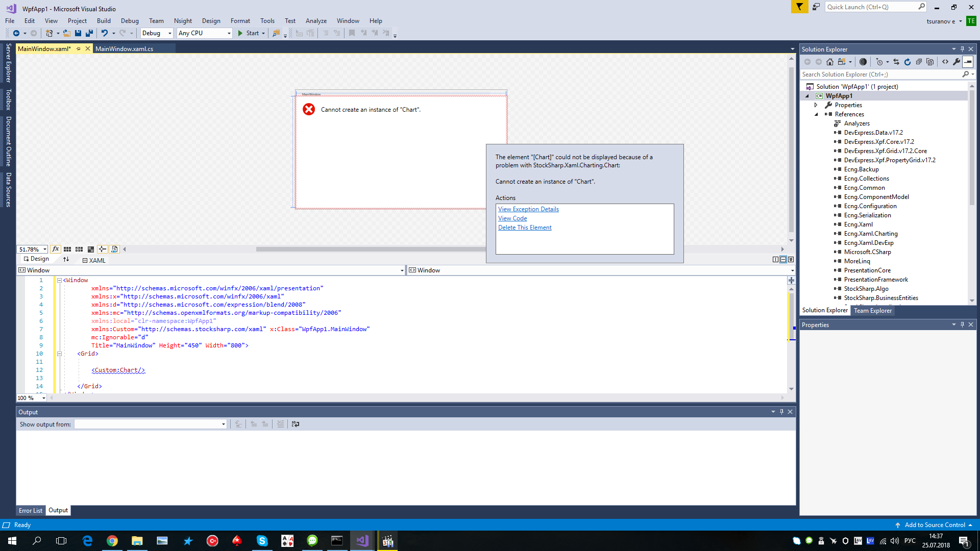Image resolution: width=980 pixels, height=551 pixels.
Task: Click designer horizontal scrollbar thumb
Action: [371, 249]
